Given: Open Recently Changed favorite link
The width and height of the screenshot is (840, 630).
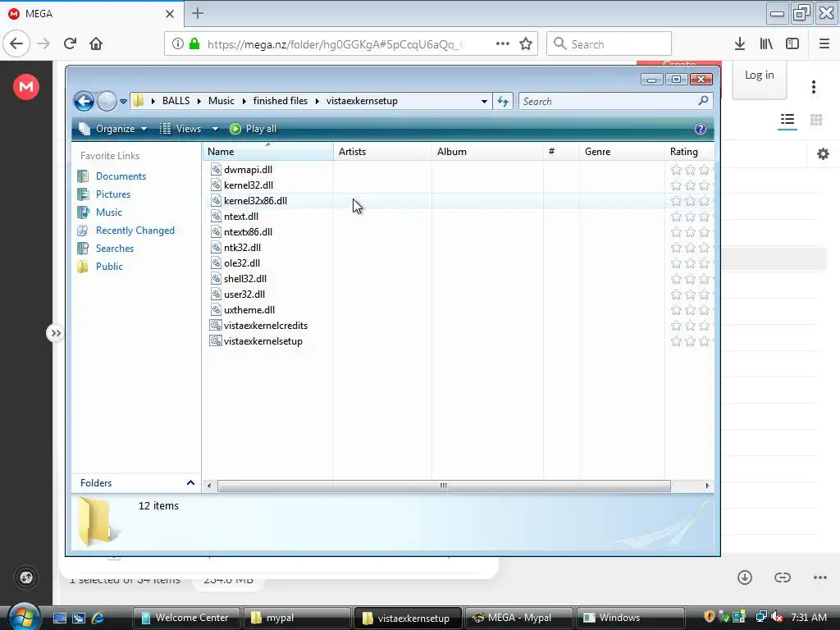Looking at the screenshot, I should tap(135, 231).
